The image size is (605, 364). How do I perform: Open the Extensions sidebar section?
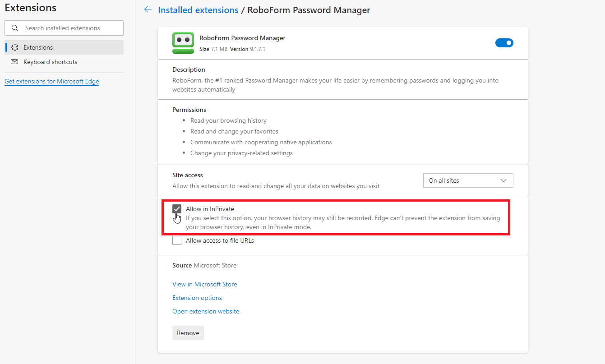pyautogui.click(x=64, y=47)
